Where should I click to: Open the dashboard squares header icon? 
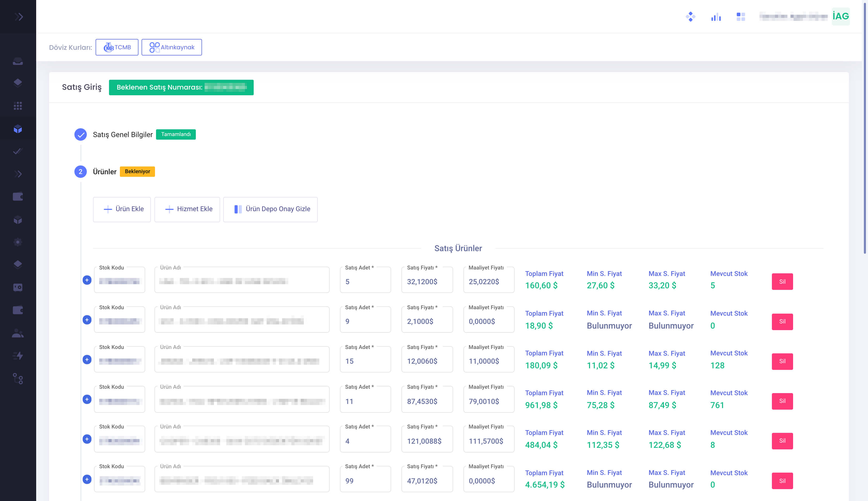coord(741,17)
